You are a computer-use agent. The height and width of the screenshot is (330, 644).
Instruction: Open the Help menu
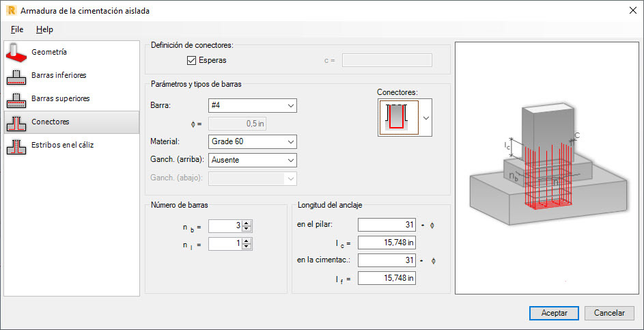(x=44, y=29)
